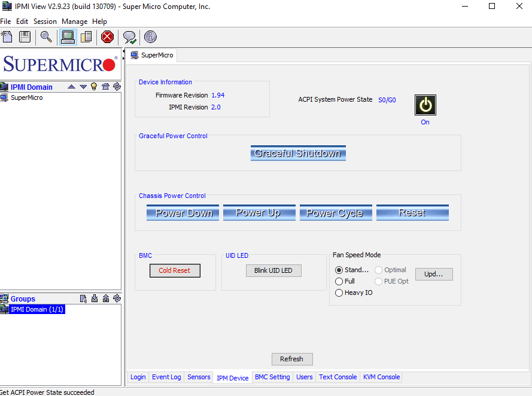Screen dimensions: 532x396
Task: Open the Session menu
Action: coord(45,22)
